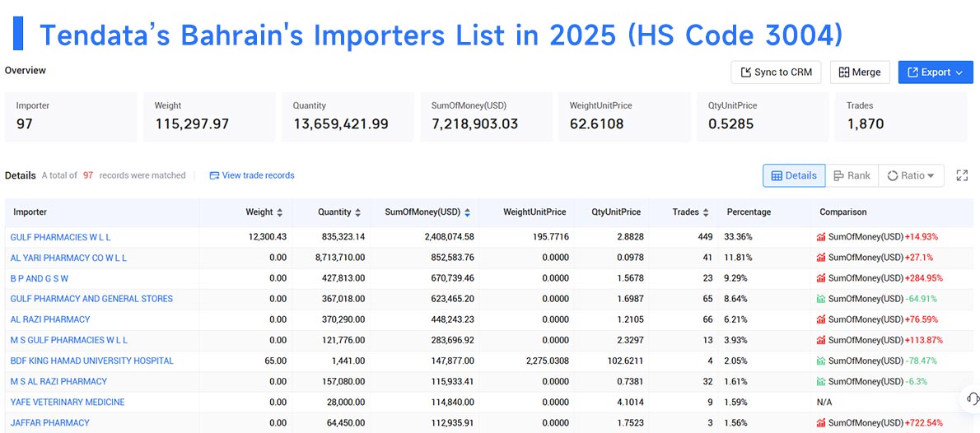Screen dimensions: 980x433
Task: Click the Merge button
Action: tap(860, 72)
